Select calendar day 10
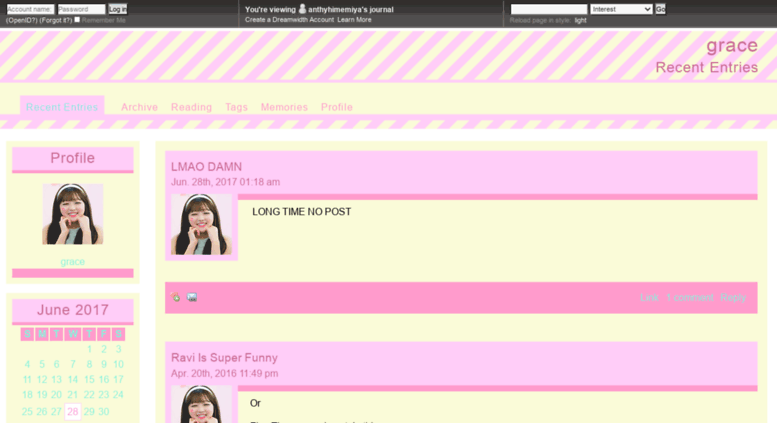Image resolution: width=777 pixels, height=423 pixels. point(118,365)
